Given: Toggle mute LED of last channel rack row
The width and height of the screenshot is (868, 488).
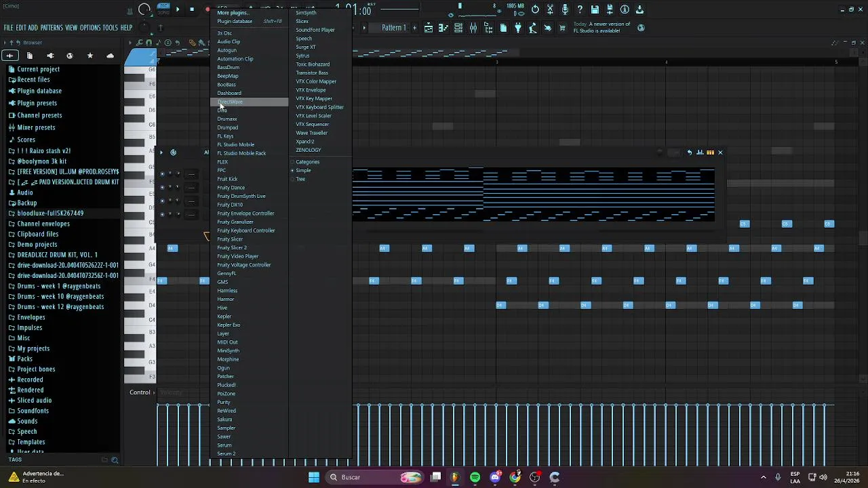Looking at the screenshot, I should click(x=161, y=215).
